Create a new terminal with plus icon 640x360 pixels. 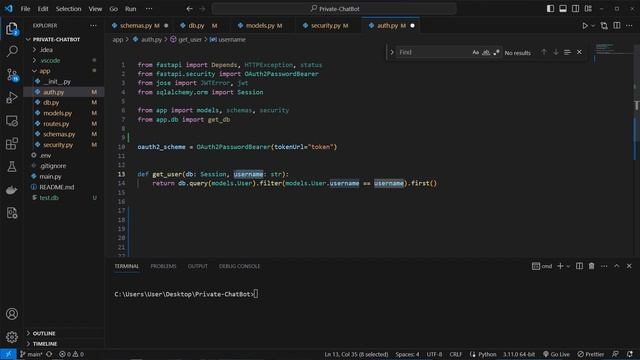pyautogui.click(x=560, y=266)
